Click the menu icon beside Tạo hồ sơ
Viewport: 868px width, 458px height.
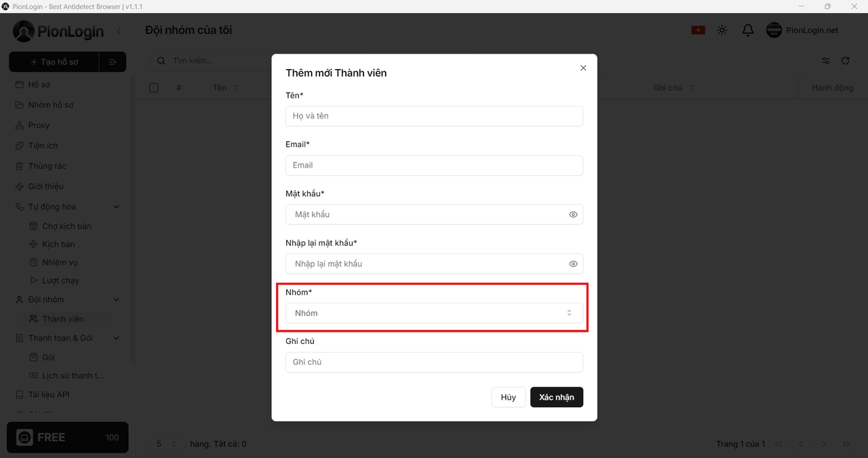tap(113, 62)
